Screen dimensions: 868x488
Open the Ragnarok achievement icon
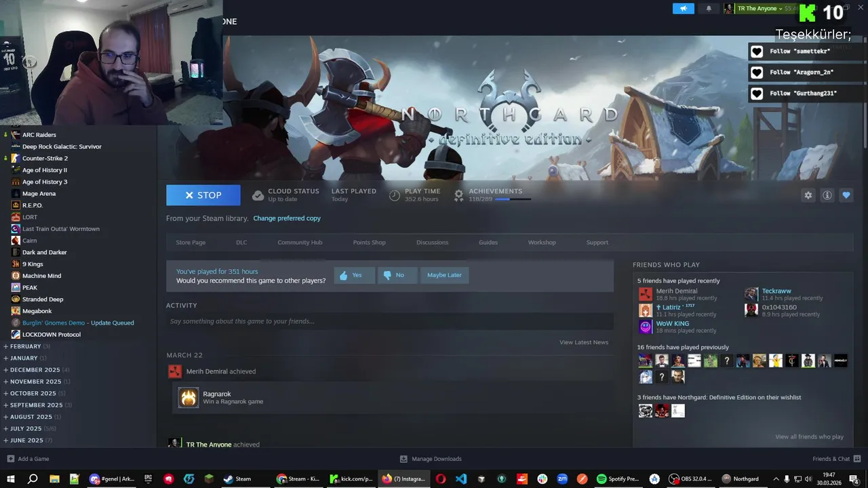[x=189, y=398]
